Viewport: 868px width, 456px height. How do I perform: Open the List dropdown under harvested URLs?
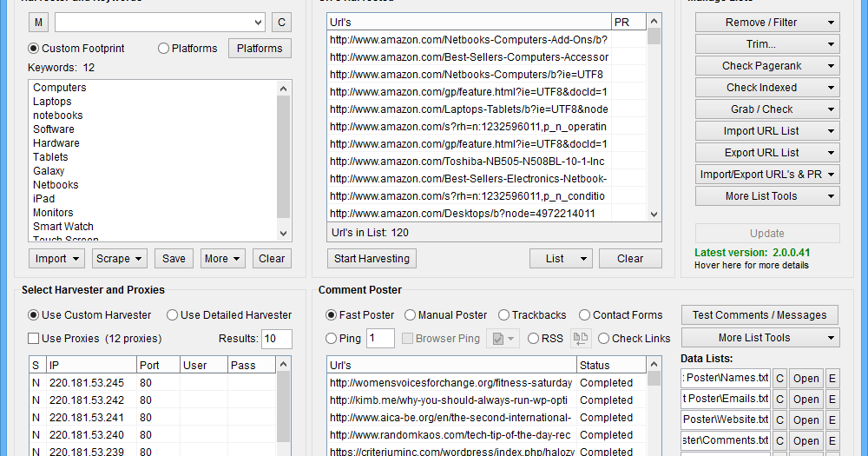point(561,259)
